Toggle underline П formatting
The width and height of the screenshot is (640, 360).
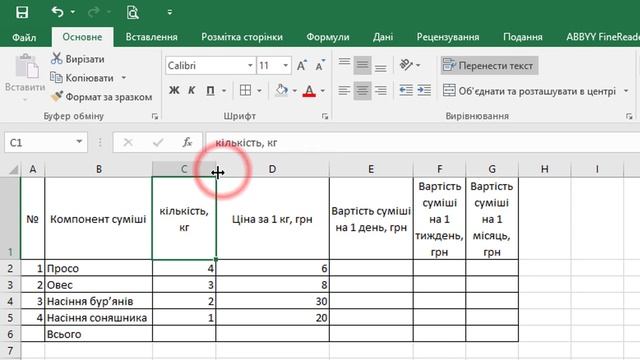(x=210, y=90)
